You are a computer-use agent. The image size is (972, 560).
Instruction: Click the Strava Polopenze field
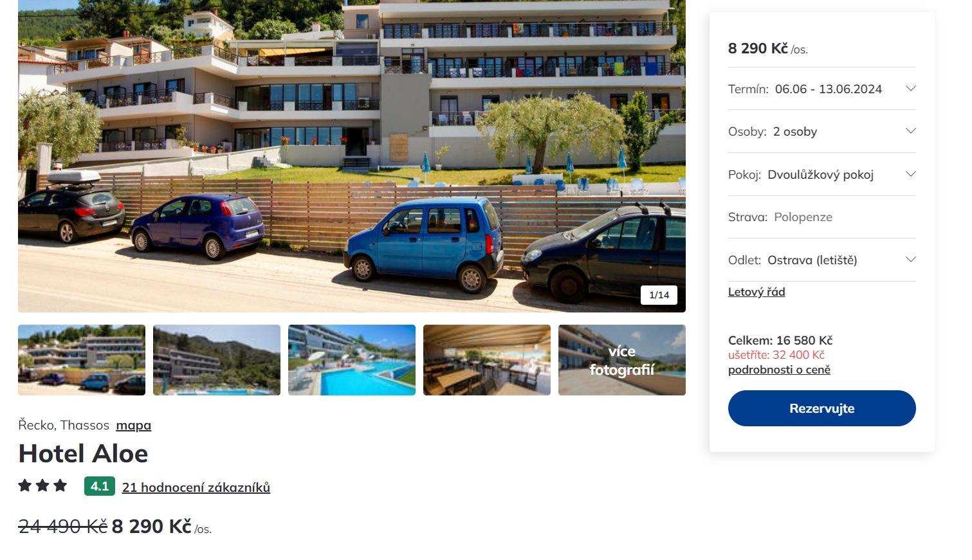pyautogui.click(x=821, y=217)
